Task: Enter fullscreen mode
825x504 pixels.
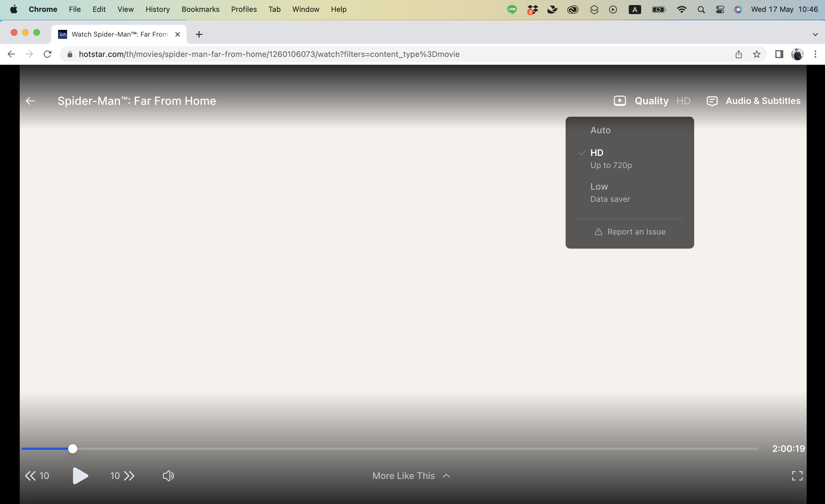Action: (x=797, y=476)
